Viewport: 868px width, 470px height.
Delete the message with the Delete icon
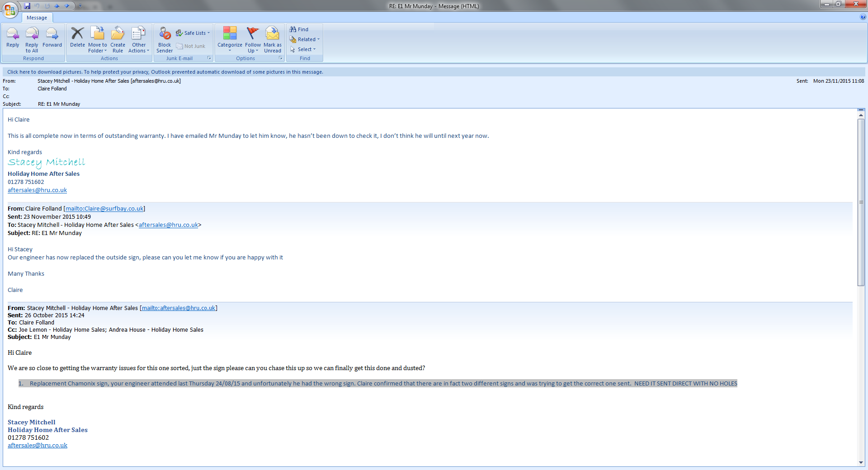pyautogui.click(x=77, y=34)
